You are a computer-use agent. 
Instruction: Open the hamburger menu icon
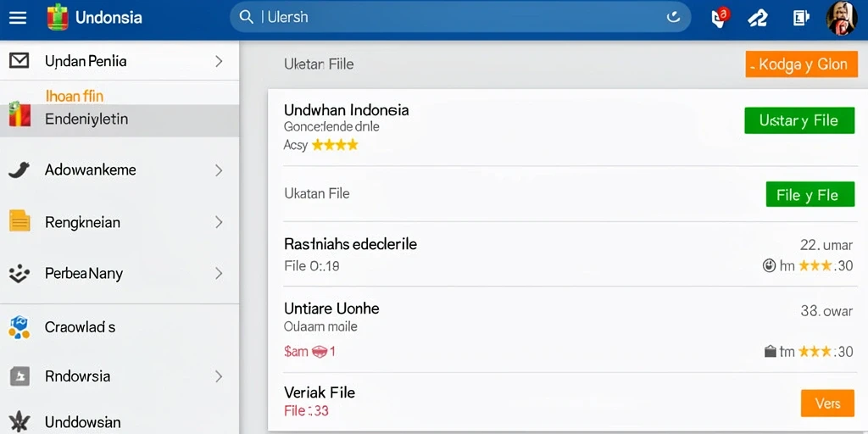click(18, 17)
